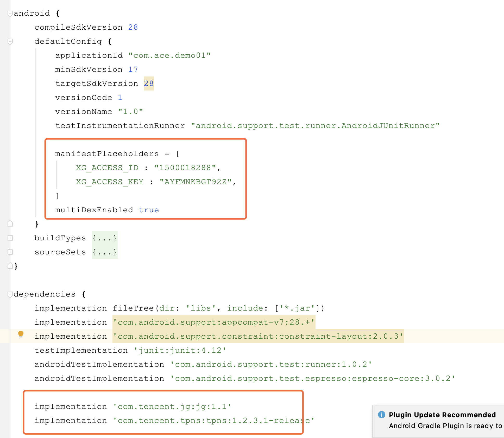
Task: Open the folded {...} placeholder after sourceSets
Action: (104, 252)
